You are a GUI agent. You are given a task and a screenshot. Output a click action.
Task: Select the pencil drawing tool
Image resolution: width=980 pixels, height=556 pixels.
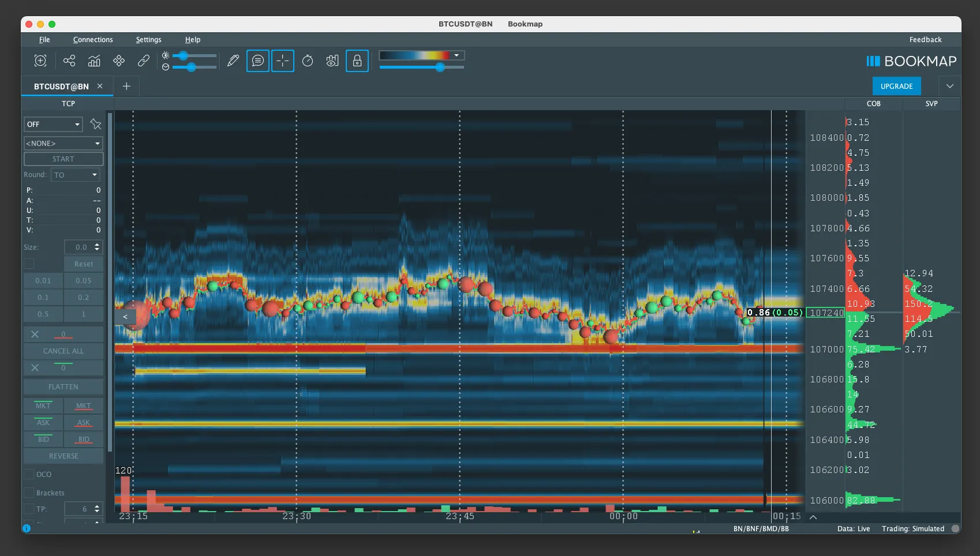pyautogui.click(x=233, y=61)
